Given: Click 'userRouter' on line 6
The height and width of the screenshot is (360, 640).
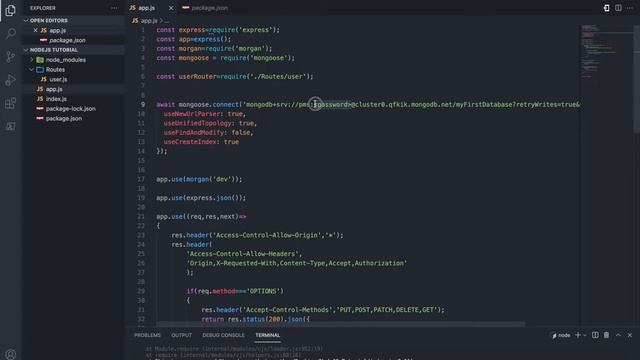Looking at the screenshot, I should point(197,76).
